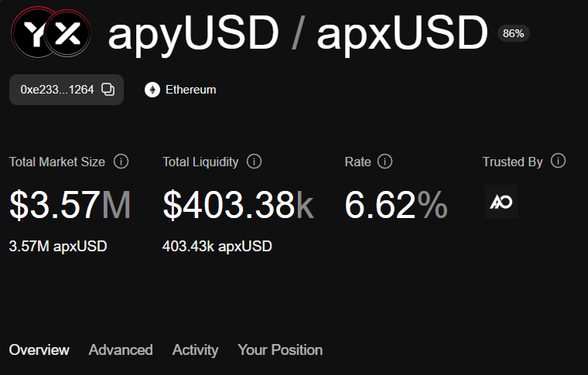Click the Trusted By curator logo
Image resolution: width=588 pixels, height=375 pixels.
[501, 202]
